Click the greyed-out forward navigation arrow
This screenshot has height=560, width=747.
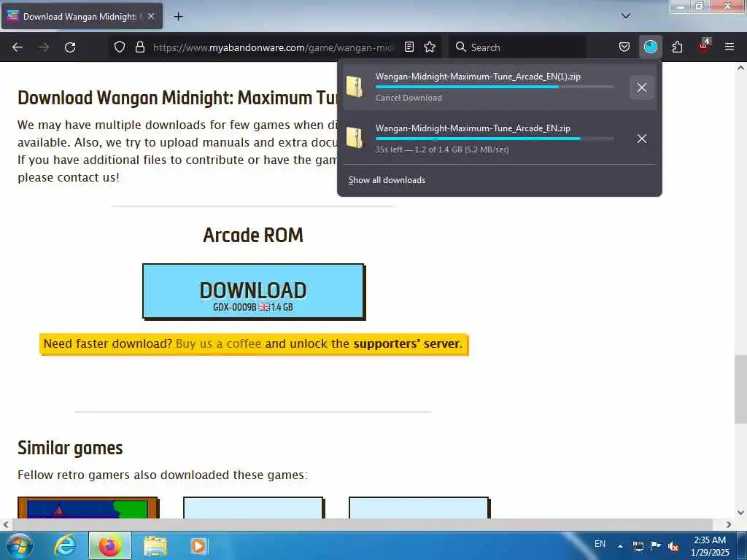pyautogui.click(x=44, y=47)
